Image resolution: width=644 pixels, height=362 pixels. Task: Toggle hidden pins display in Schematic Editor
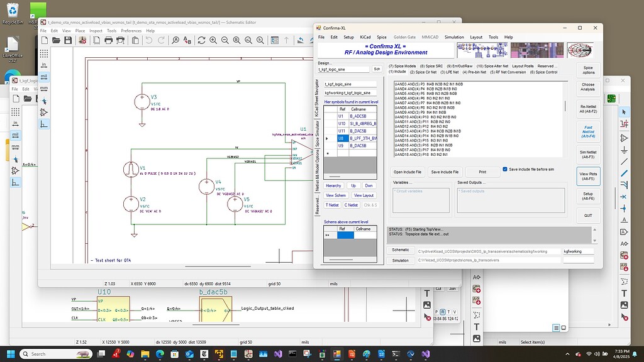tap(44, 112)
